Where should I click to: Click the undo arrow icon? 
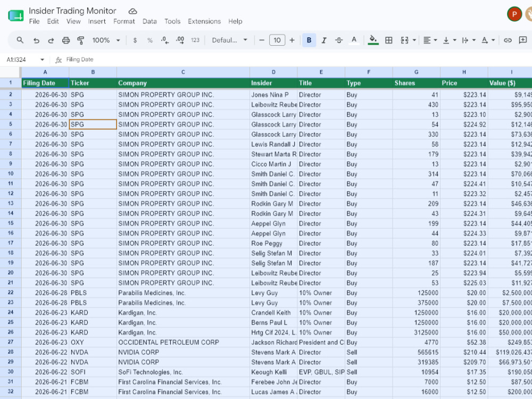36,40
